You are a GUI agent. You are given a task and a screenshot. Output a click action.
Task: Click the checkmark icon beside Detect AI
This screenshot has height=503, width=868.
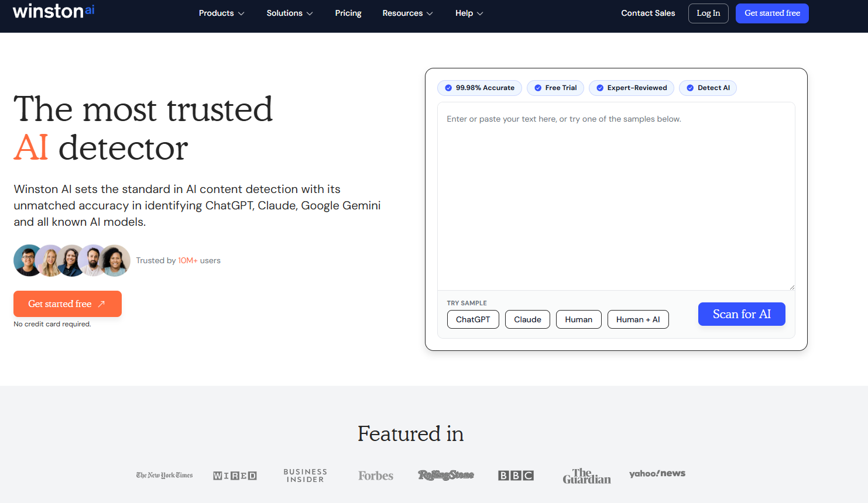pyautogui.click(x=690, y=88)
